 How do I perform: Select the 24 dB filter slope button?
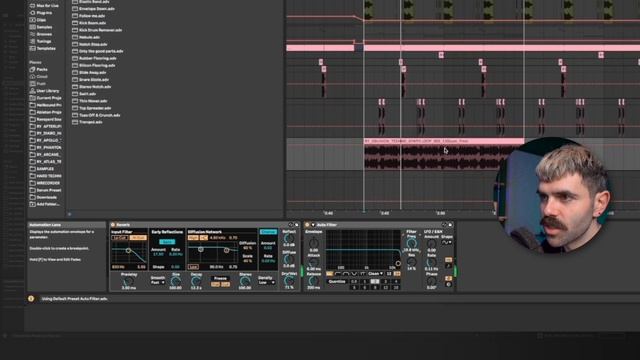coord(397,274)
